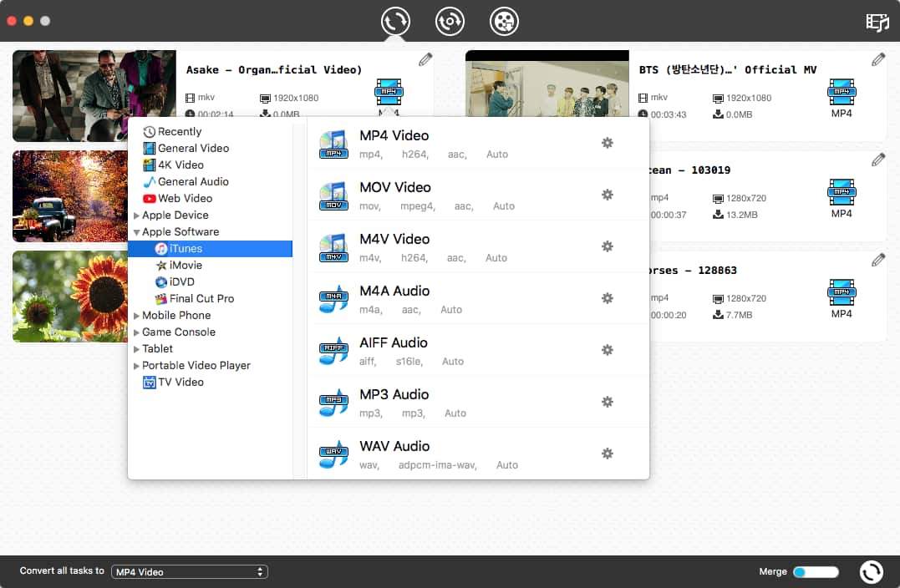The width and height of the screenshot is (900, 588).
Task: Select TV Video category
Action: click(x=210, y=382)
